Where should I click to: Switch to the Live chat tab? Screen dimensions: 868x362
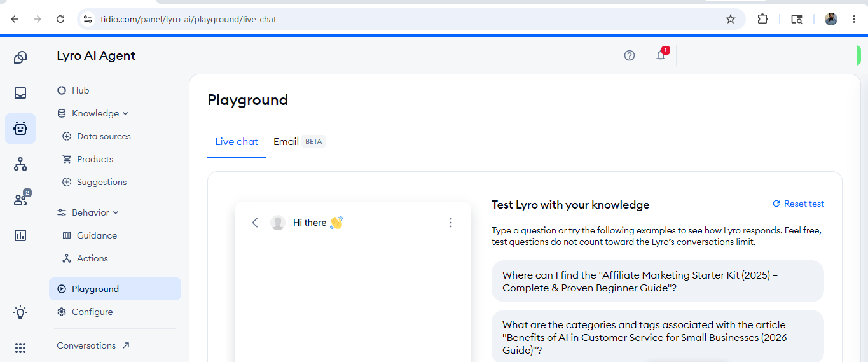[x=237, y=141]
